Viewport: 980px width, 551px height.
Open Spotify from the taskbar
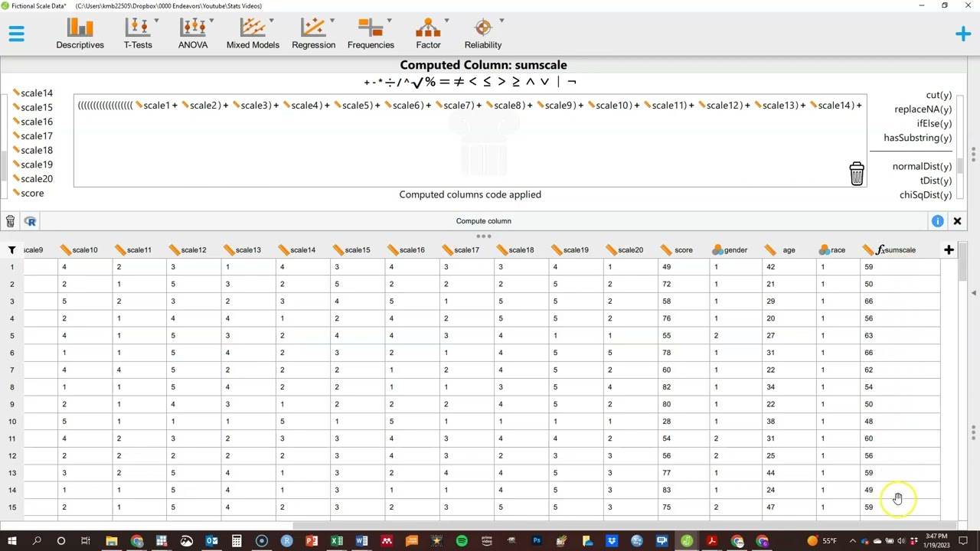[462, 541]
